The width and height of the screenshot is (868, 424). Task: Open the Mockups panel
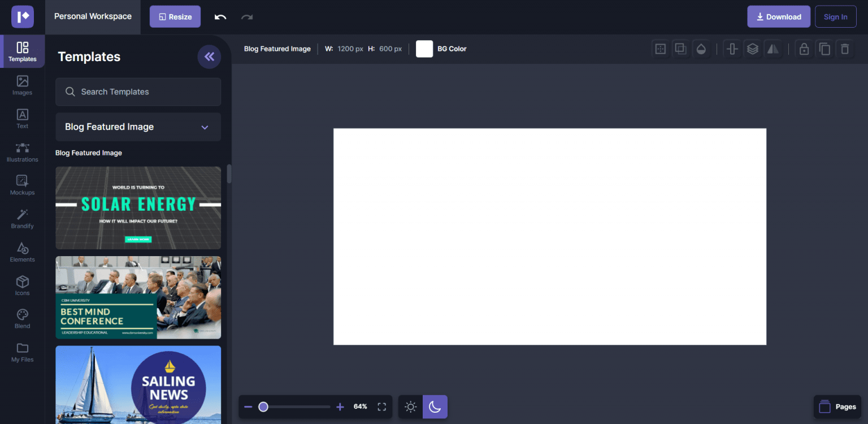[23, 185]
